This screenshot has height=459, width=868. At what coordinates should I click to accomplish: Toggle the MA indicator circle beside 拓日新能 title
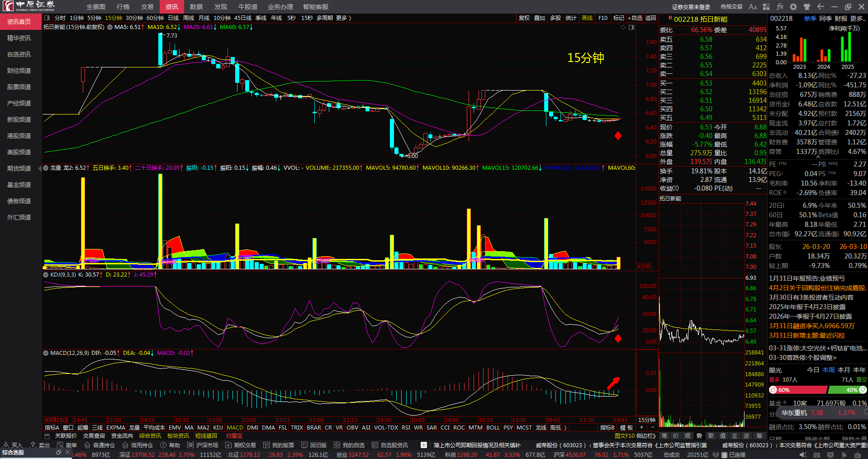[109, 27]
